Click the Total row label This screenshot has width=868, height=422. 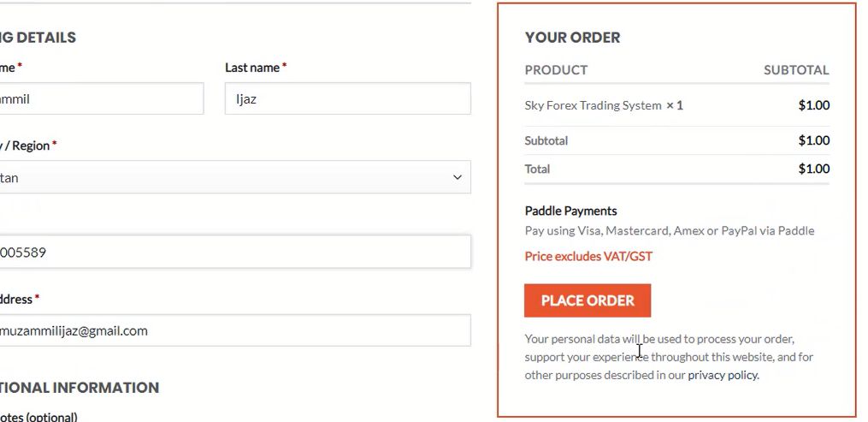[537, 169]
